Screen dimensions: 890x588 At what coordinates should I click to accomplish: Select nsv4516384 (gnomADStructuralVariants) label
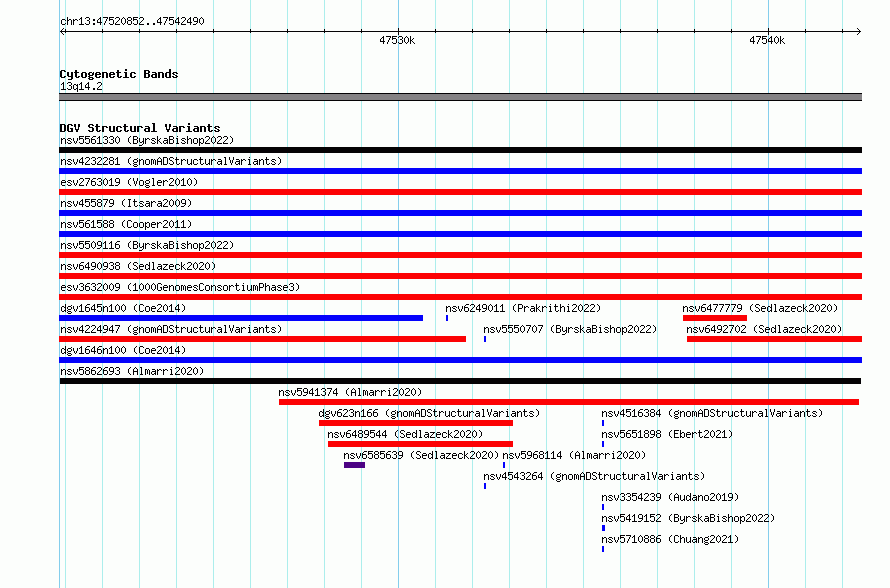[x=712, y=413]
